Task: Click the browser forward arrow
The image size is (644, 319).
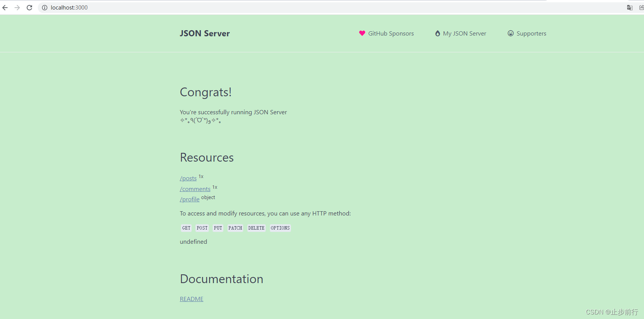Action: click(17, 8)
